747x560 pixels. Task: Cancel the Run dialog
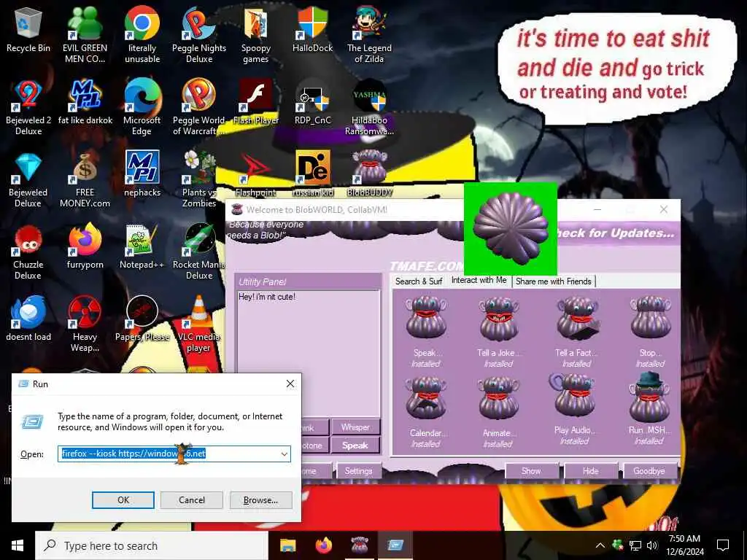coord(192,500)
